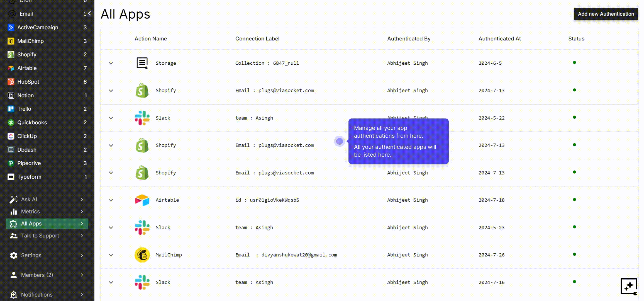Click the All Apps page heading
Viewport: 644px width, 301px height.
coord(125,14)
